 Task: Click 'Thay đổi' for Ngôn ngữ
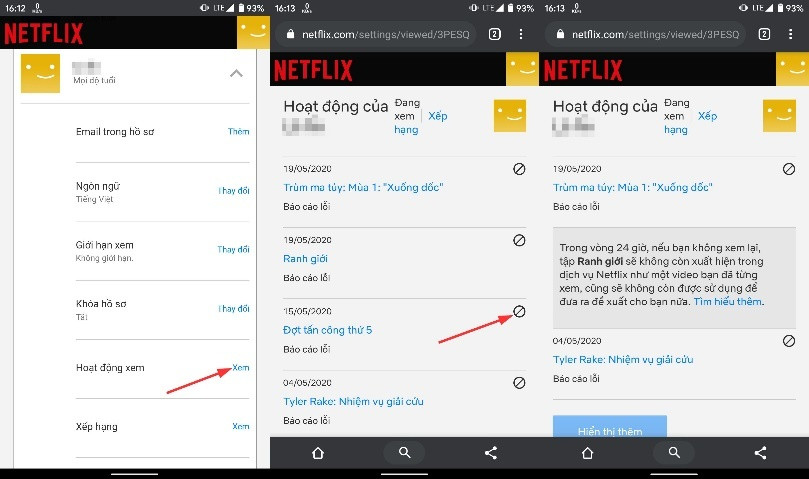[x=234, y=190]
